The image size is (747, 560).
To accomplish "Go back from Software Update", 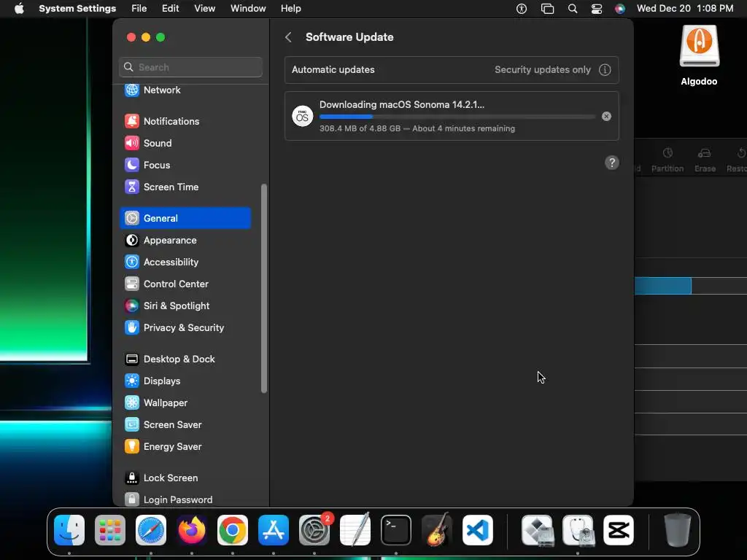I will (288, 37).
